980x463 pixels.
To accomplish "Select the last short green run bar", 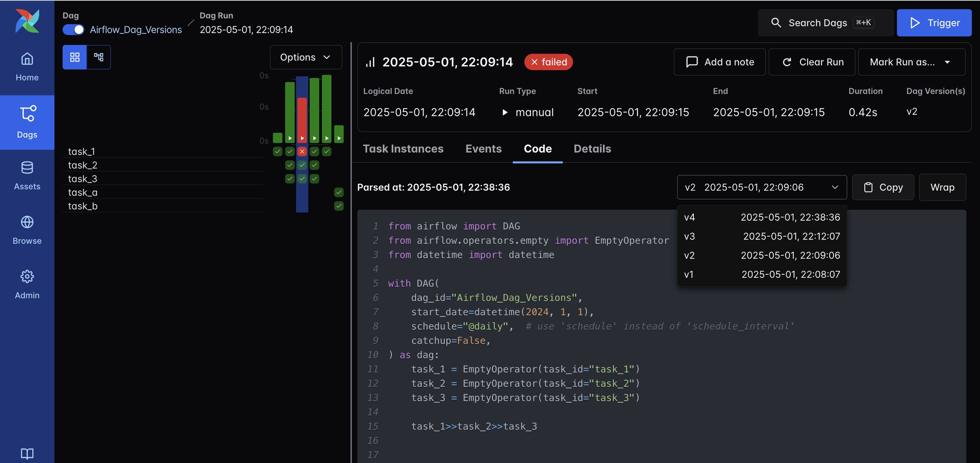I will pyautogui.click(x=339, y=134).
